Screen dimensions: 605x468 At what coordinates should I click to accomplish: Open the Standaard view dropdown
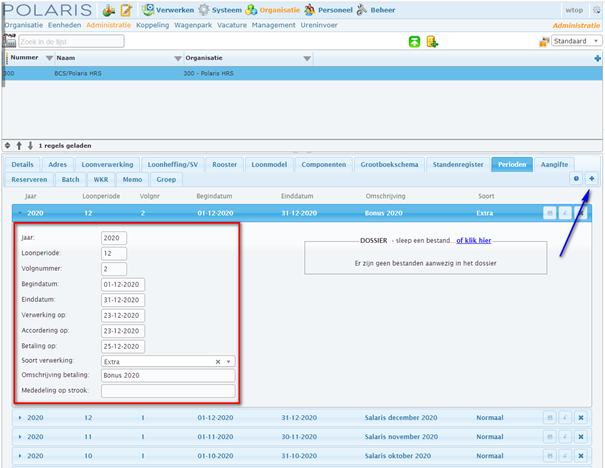tap(576, 41)
